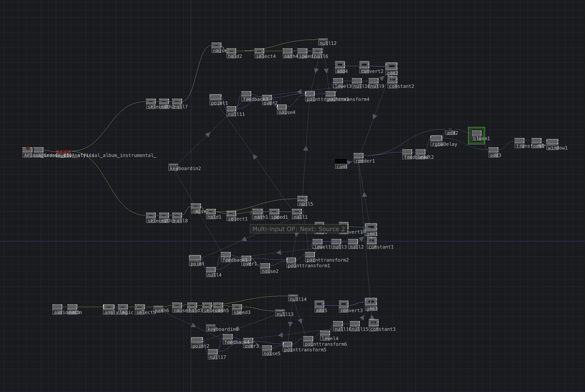585x392 pixels.
Task: Select the bloom1 node
Action: [476, 133]
